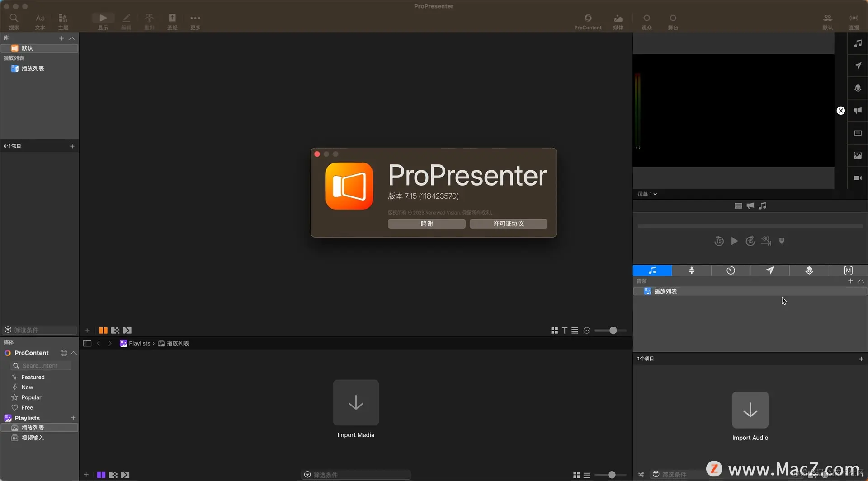Screen dimensions: 868x481
Task: Switch to the Props layers tab
Action: (x=809, y=271)
